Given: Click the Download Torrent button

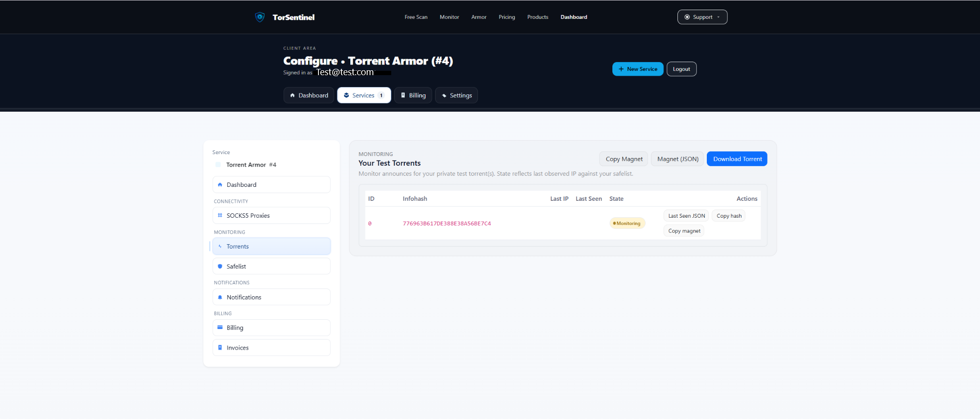Looking at the screenshot, I should tap(737, 159).
